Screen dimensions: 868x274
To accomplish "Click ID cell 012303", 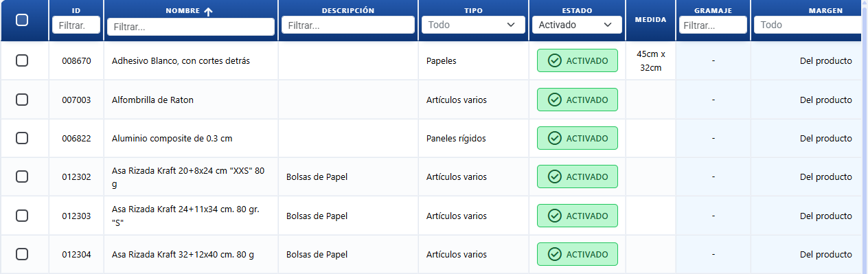I will pos(76,216).
